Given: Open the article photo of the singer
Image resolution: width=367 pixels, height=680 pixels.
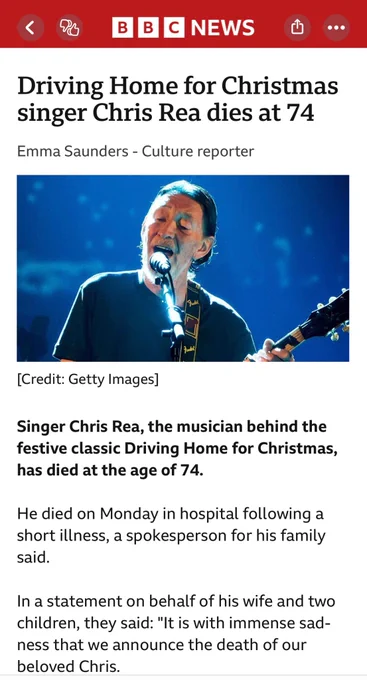Looking at the screenshot, I should coord(183,268).
